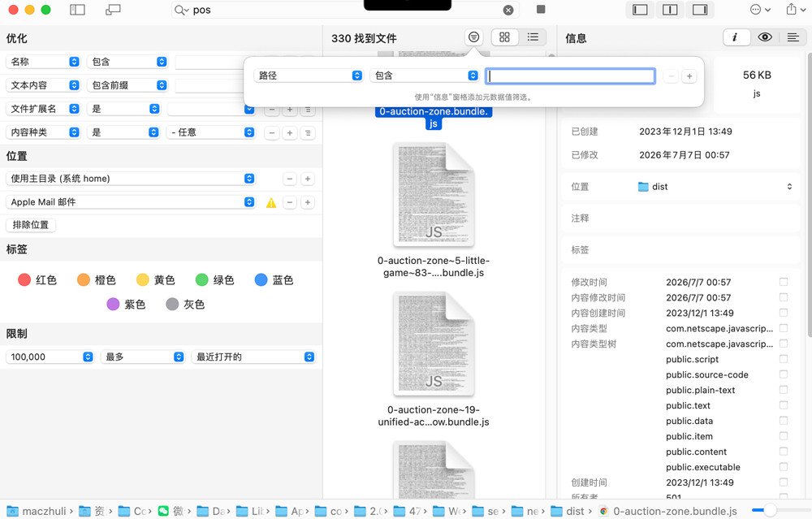Select the 橙色 orange tag
This screenshot has height=519, width=812.
97,280
